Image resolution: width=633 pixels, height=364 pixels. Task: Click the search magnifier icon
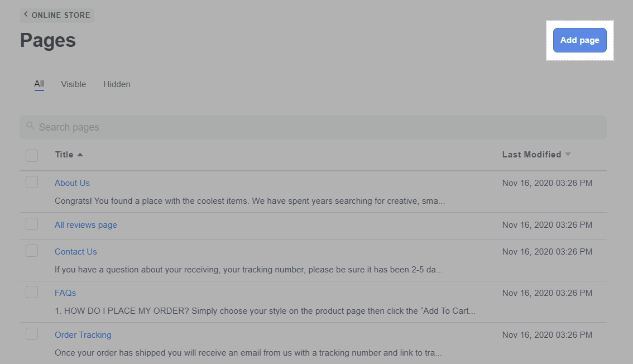pos(30,126)
